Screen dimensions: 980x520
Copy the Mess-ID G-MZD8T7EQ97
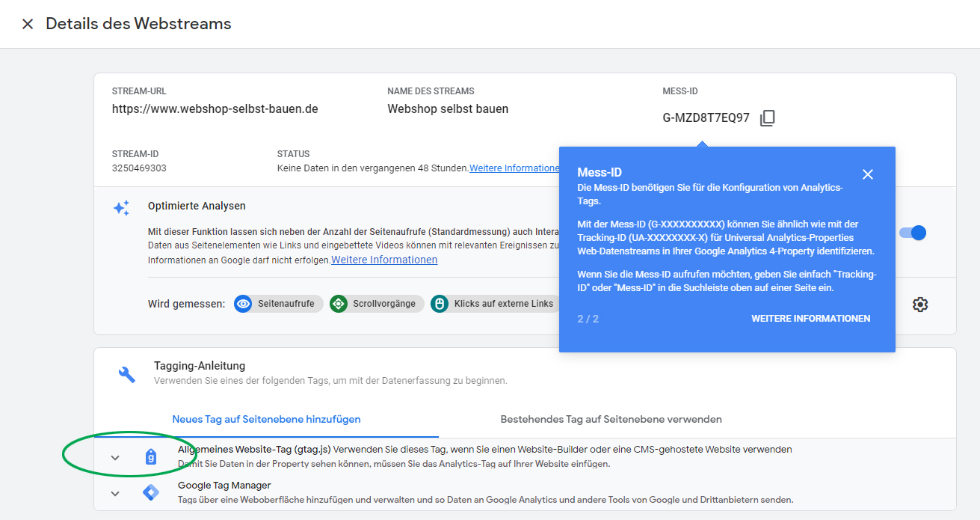pos(767,118)
